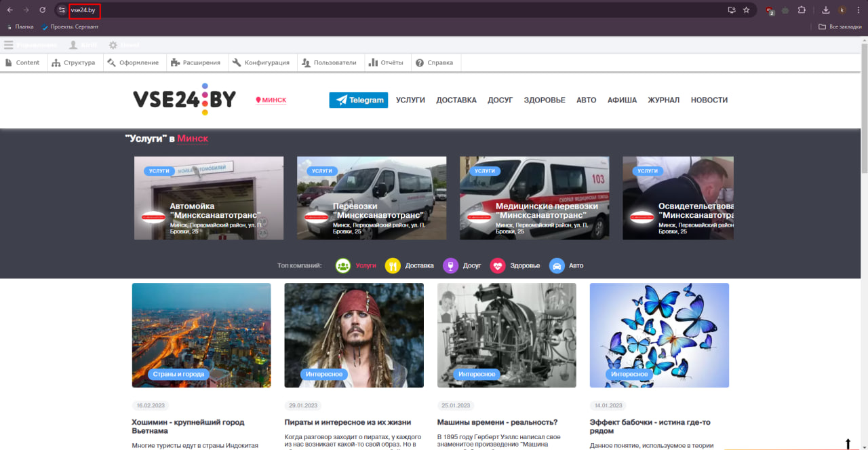This screenshot has width=868, height=450.
Task: Open the Content admin menu item
Action: [x=22, y=62]
